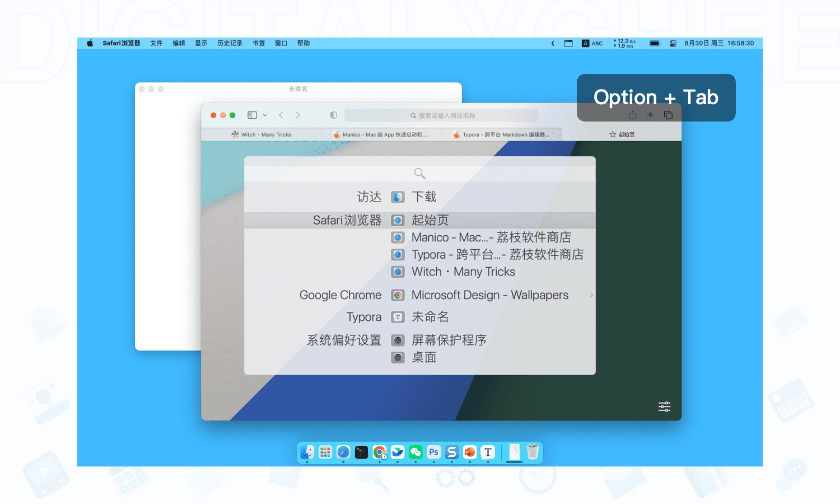Click the magnifier search icon in the switcher
The width and height of the screenshot is (840, 504).
pos(419,173)
